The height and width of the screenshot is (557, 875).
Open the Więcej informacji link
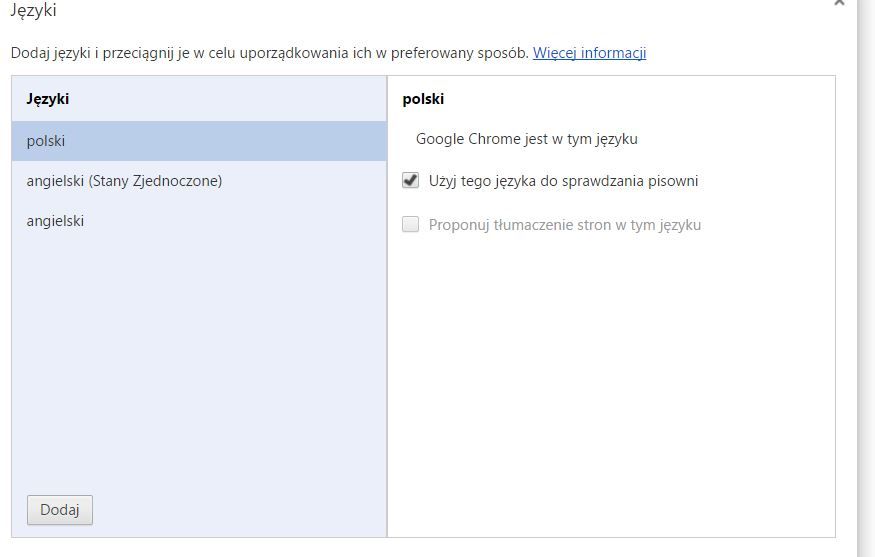tap(589, 53)
